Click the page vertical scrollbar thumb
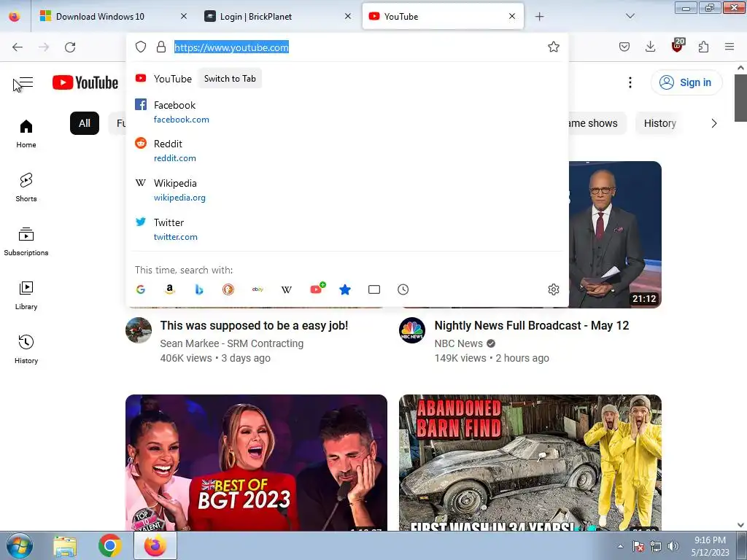 point(740,98)
